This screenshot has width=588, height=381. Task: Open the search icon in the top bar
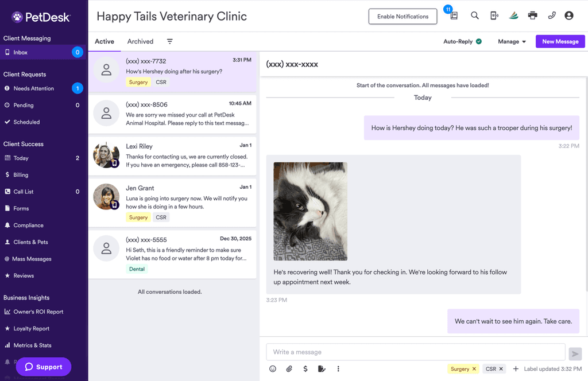tap(475, 15)
